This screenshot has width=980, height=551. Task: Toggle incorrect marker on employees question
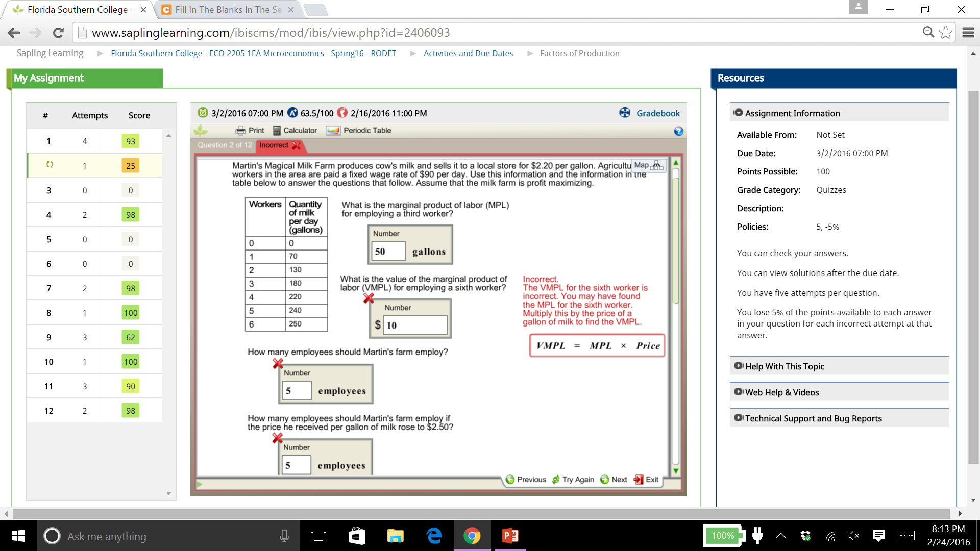(278, 363)
